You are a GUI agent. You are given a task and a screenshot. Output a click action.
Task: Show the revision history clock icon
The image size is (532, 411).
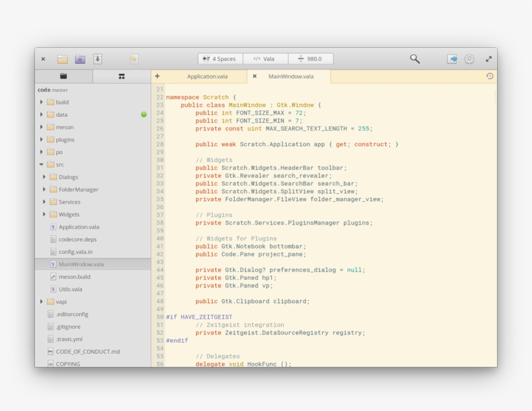pos(491,76)
